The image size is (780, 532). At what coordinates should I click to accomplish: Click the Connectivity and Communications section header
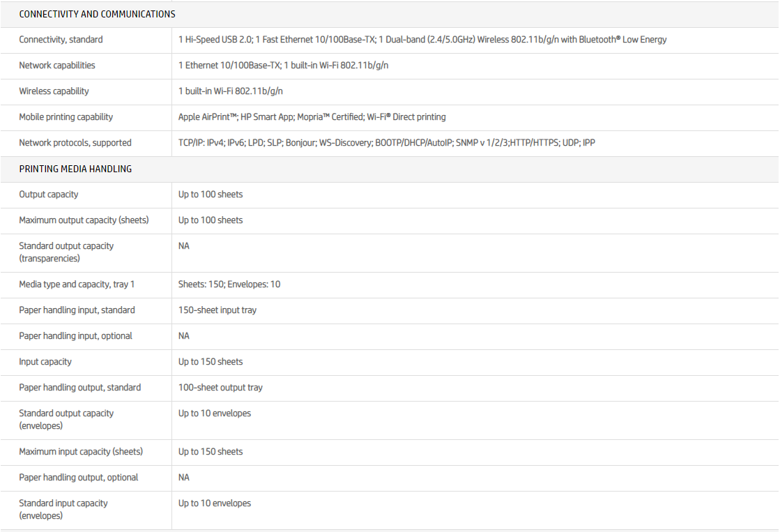point(97,14)
